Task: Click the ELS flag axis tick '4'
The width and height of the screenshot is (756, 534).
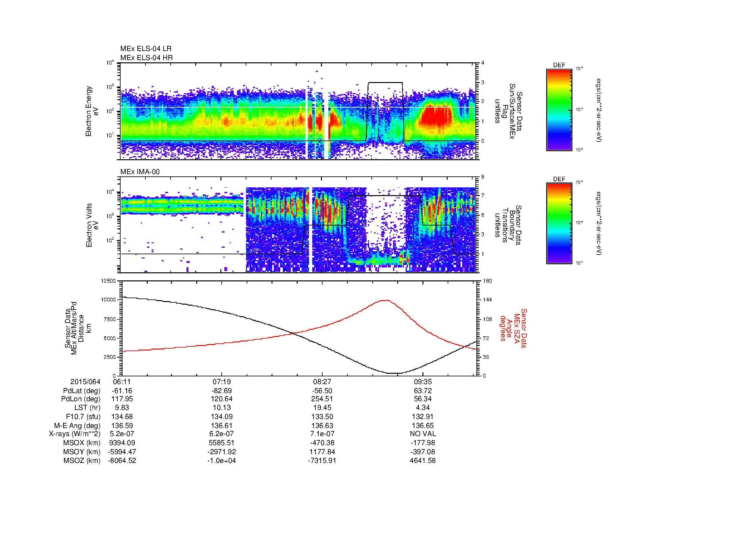Action: point(483,63)
